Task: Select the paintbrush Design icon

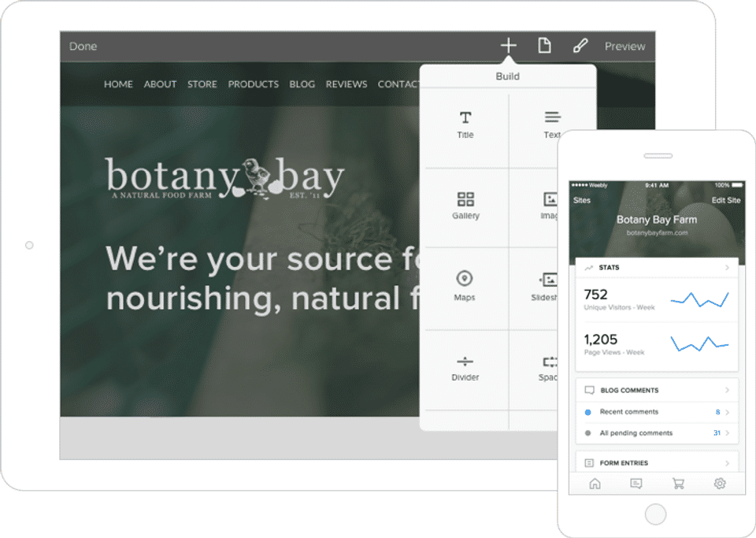Action: pos(580,46)
